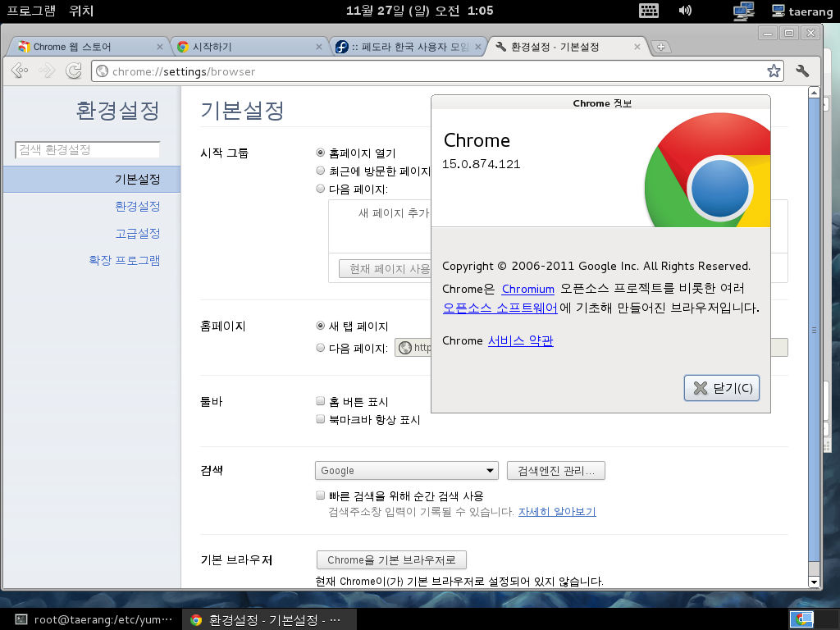Open the Chromium link in about dialog
The height and width of the screenshot is (630, 840).
click(x=527, y=289)
